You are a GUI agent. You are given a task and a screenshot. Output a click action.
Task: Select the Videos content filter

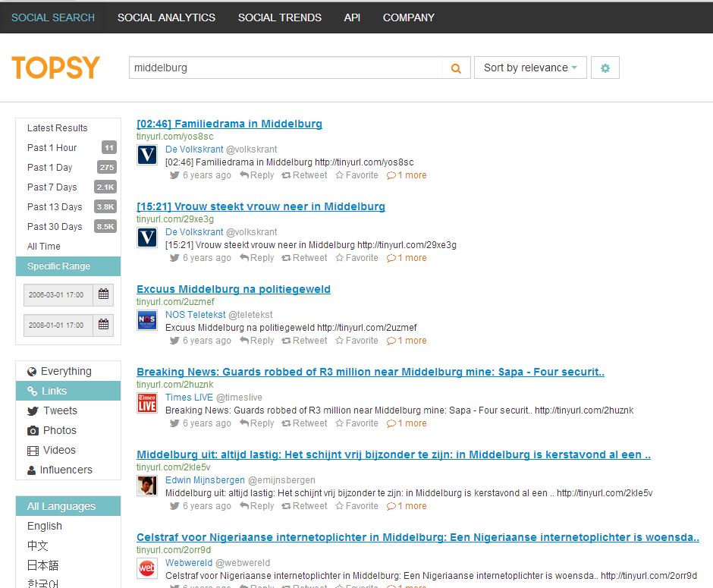(68, 450)
